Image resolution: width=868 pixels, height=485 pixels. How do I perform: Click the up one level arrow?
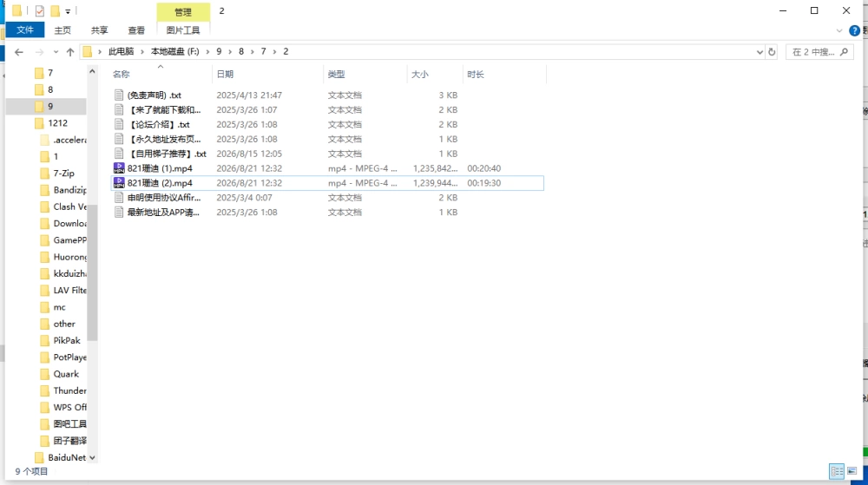pos(69,52)
